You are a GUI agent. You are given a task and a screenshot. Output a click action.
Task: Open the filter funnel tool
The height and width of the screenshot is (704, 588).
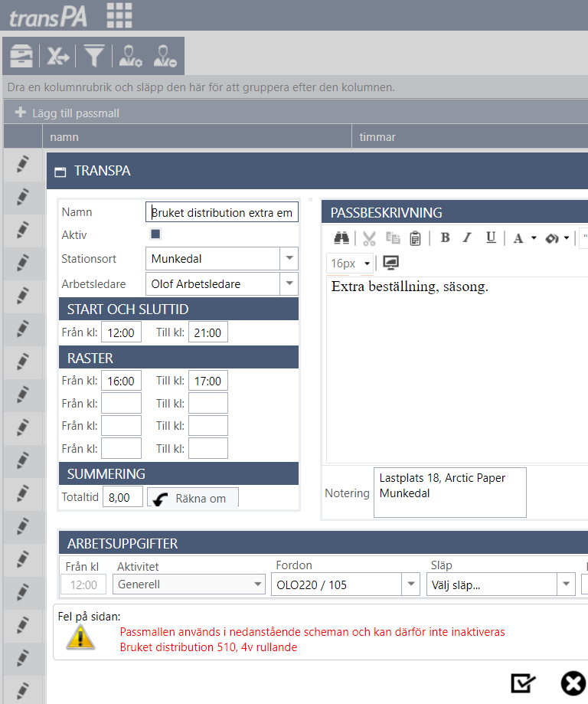pos(94,56)
